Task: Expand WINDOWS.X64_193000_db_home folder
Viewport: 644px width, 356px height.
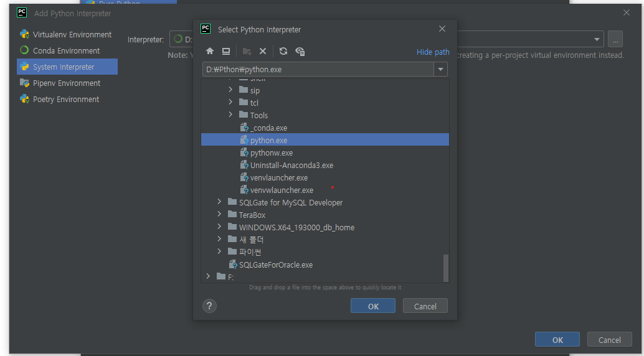Action: [x=219, y=227]
